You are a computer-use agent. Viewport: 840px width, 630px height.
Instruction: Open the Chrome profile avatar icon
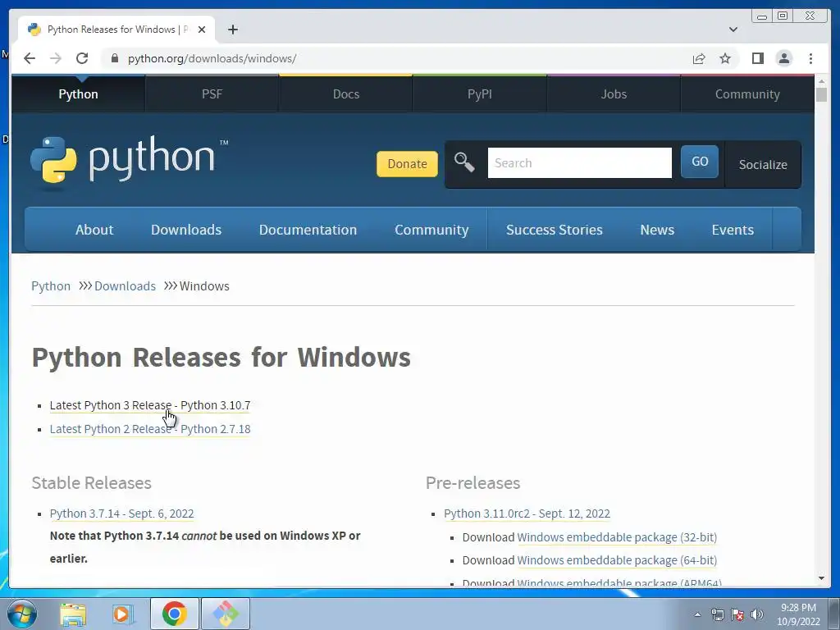[783, 58]
